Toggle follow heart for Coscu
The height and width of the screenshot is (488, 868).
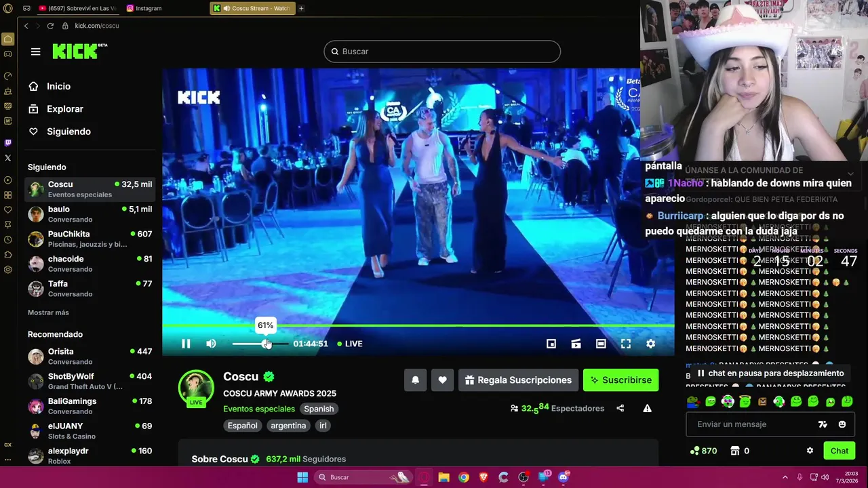pos(442,380)
